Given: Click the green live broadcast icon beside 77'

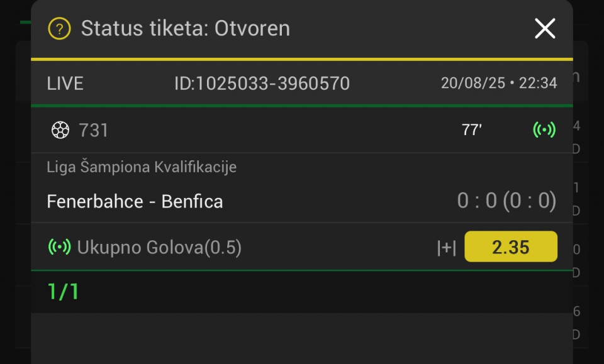Looking at the screenshot, I should coord(544,130).
